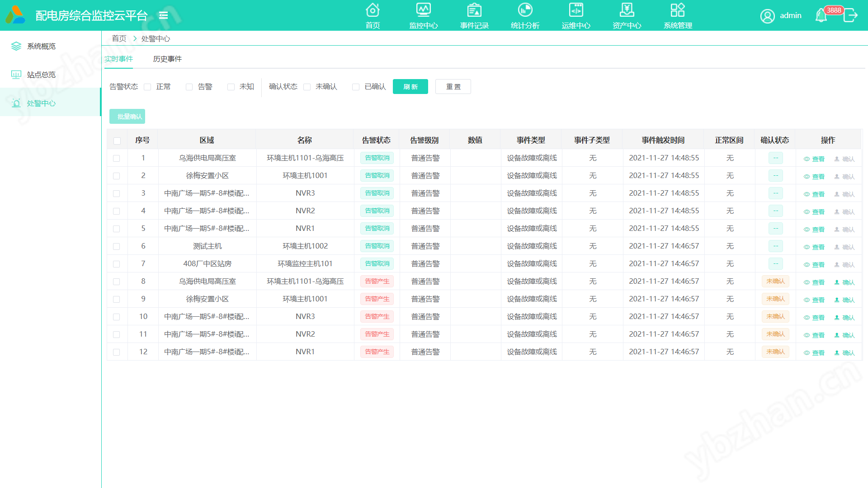868x488 pixels.
Task: Confirm the alarm in row 8
Action: click(844, 282)
